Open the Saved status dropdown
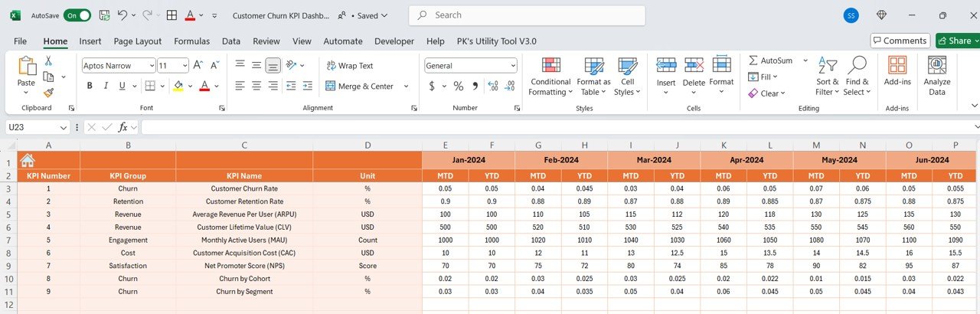Viewport: 980px width, 314px height. (x=371, y=15)
